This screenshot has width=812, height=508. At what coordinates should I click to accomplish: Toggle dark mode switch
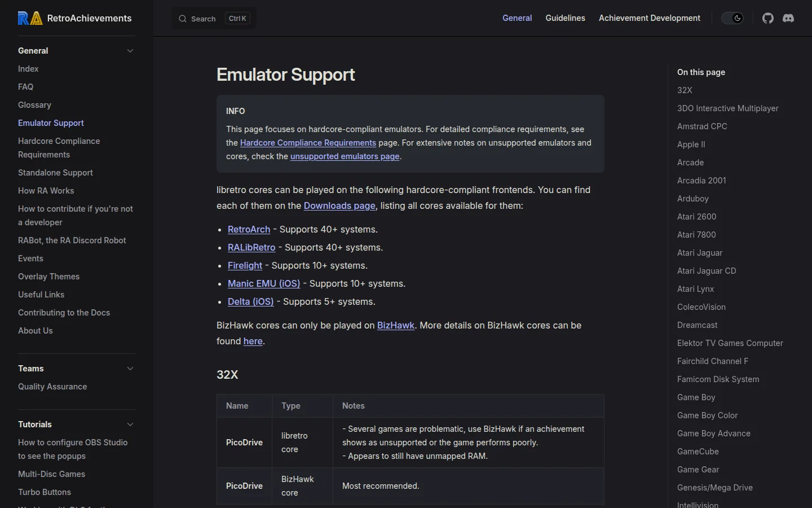732,18
